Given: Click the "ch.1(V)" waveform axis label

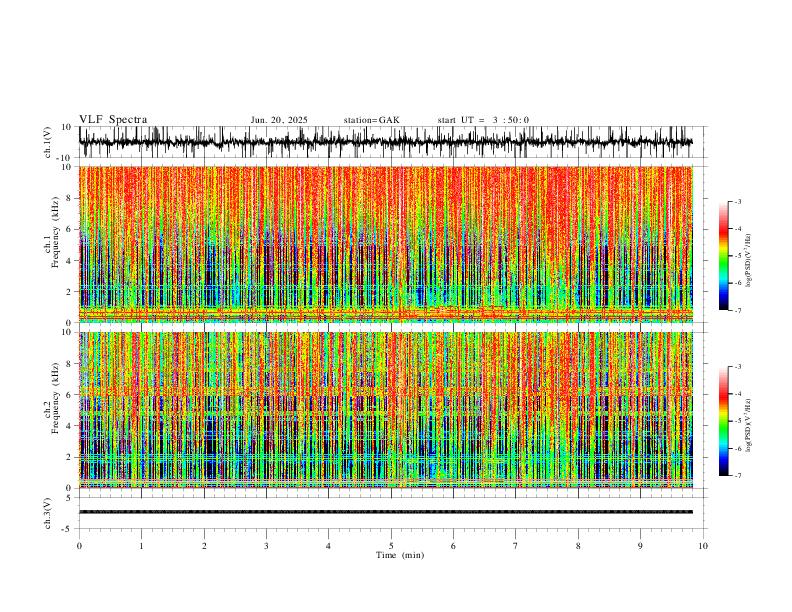Looking at the screenshot, I should click(48, 142).
